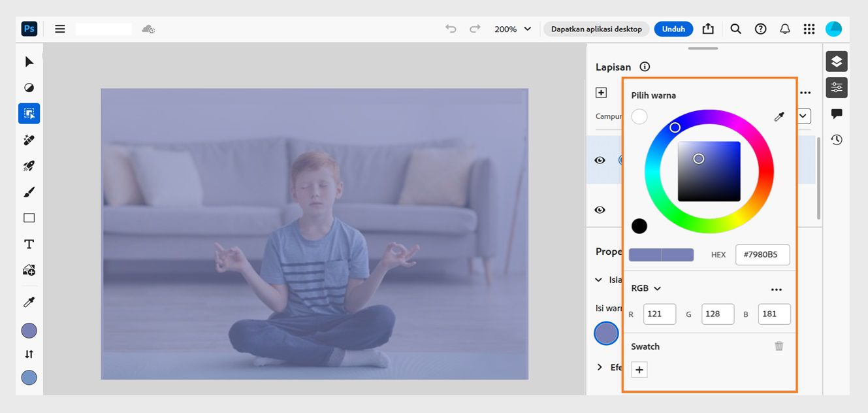Click the HEX value input field

click(762, 255)
